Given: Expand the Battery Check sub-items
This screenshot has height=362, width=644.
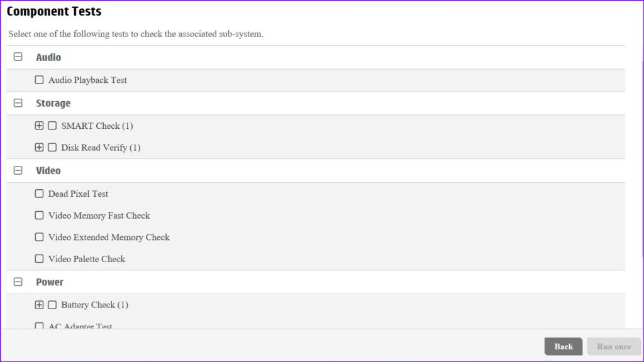Looking at the screenshot, I should (39, 305).
